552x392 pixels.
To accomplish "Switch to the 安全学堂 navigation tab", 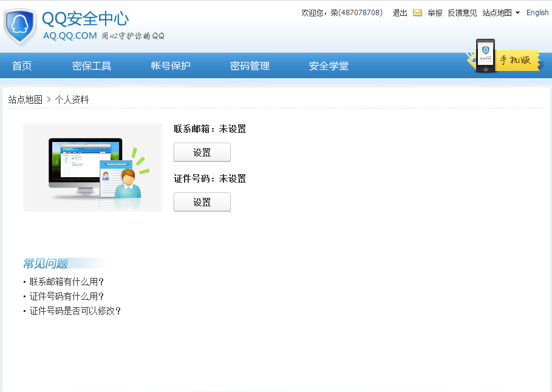I will (329, 66).
